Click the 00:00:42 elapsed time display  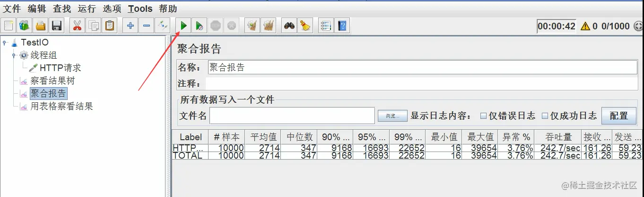pos(557,26)
